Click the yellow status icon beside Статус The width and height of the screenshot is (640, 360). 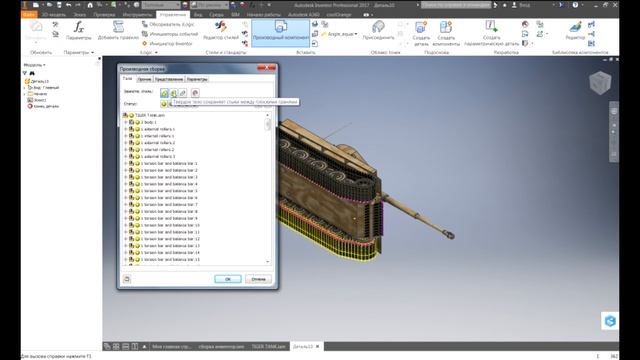[x=164, y=104]
